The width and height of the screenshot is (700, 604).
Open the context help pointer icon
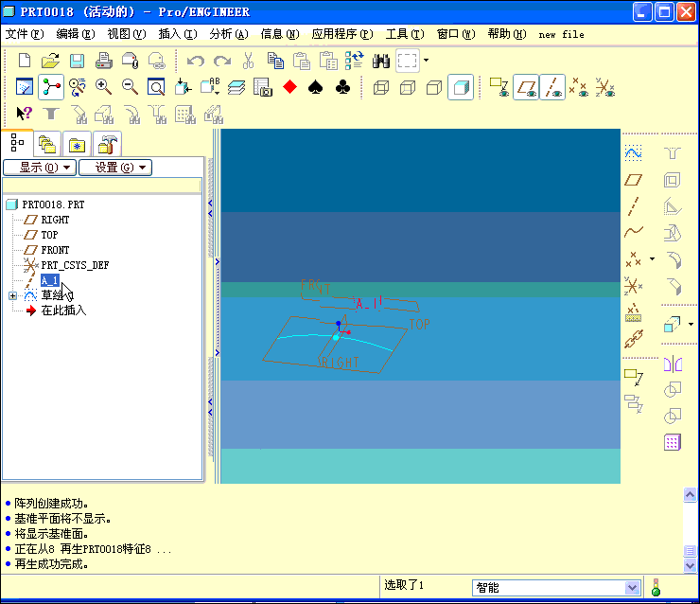pyautogui.click(x=24, y=113)
